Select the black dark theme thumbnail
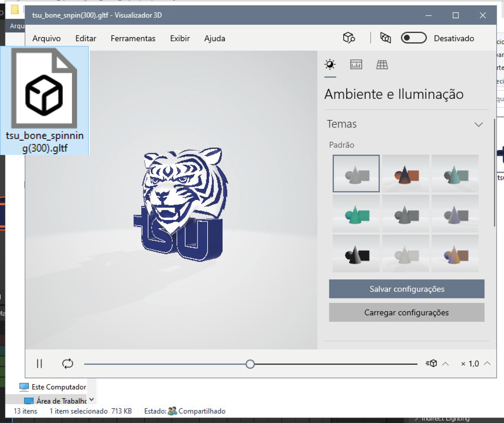 (356, 253)
